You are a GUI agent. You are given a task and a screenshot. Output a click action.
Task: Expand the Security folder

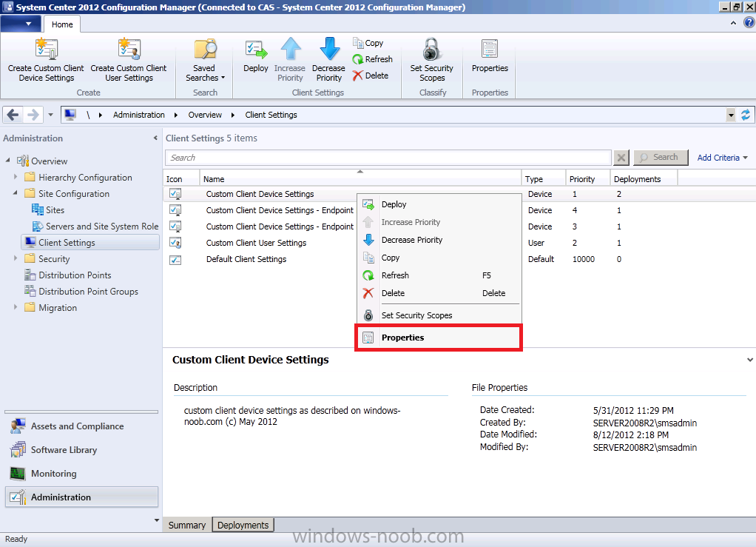click(16, 258)
